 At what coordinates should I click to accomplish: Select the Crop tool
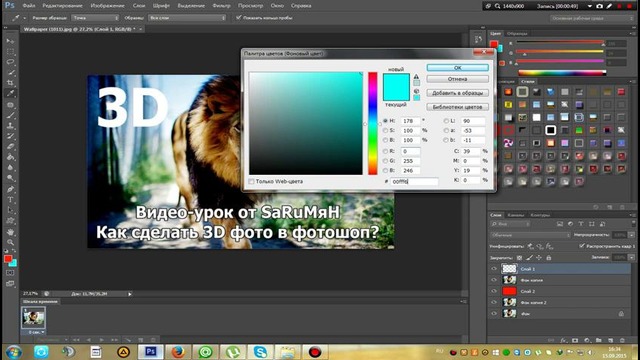(10, 83)
